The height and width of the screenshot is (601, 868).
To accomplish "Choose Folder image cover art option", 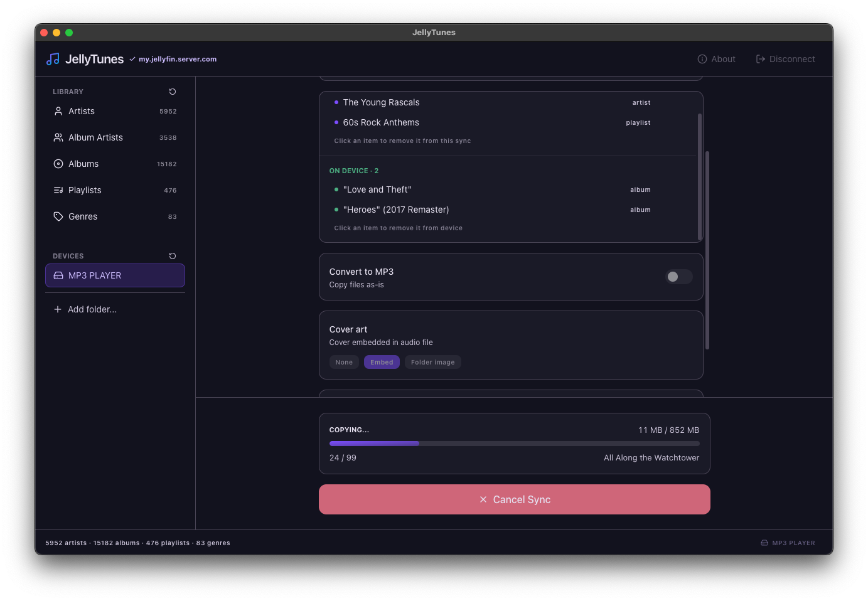I will click(x=433, y=362).
